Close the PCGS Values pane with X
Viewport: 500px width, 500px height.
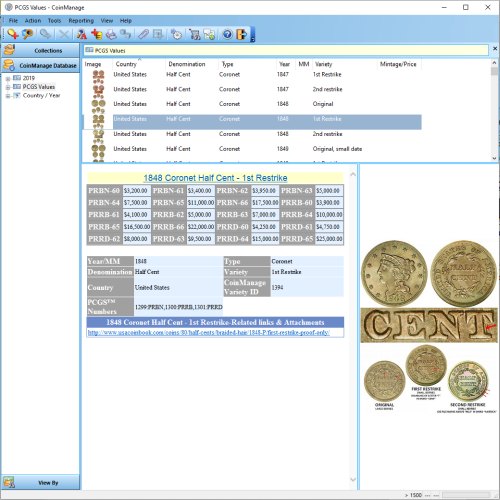(495, 49)
